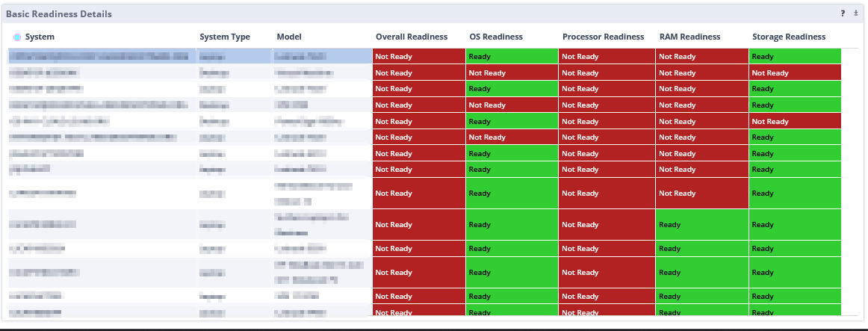Image resolution: width=868 pixels, height=331 pixels.
Task: Sort by Overall Readiness column
Action: pyautogui.click(x=412, y=37)
